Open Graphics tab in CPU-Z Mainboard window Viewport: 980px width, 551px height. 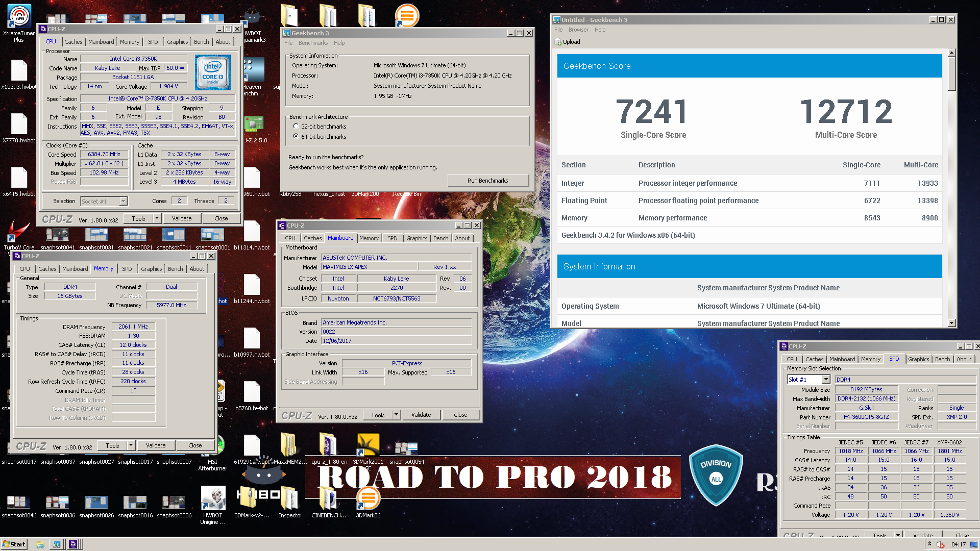[416, 238]
